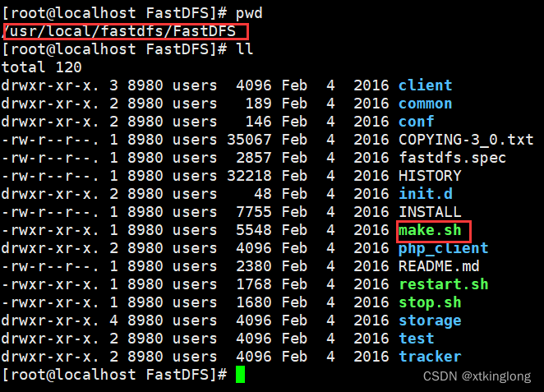544x392 pixels.
Task: Click the init.d directory name
Action: [x=426, y=194]
